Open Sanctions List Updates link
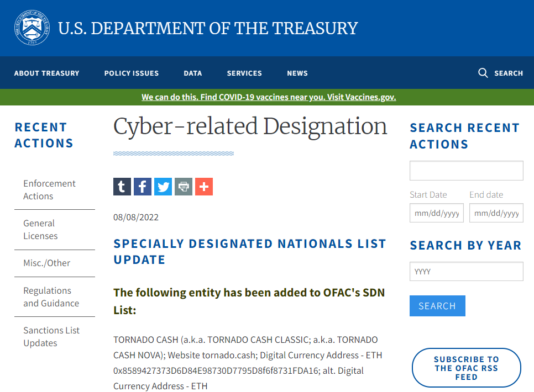This screenshot has width=534, height=392. (51, 337)
